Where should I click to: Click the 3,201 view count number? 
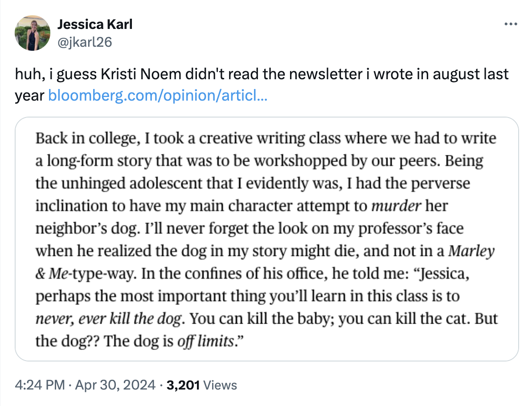click(x=183, y=385)
